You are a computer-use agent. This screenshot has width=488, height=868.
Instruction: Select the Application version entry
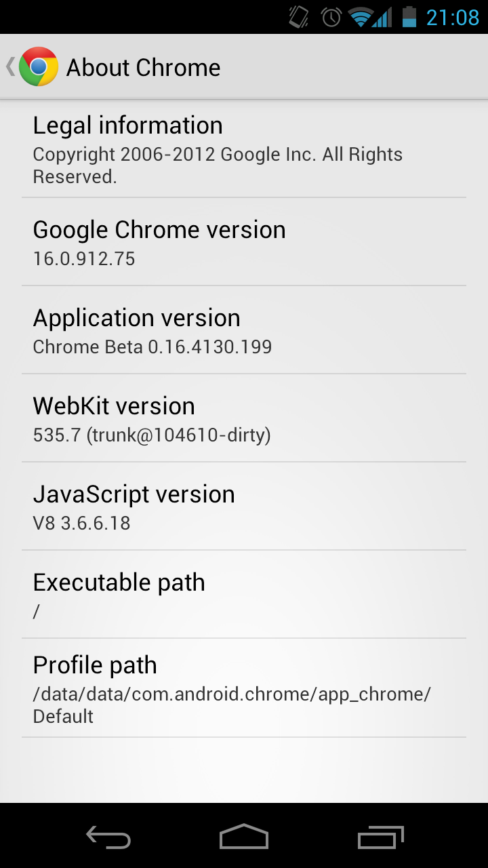[x=244, y=330]
